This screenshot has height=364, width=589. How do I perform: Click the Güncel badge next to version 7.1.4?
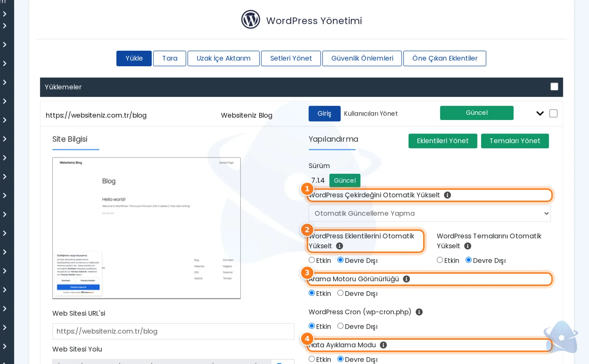(x=345, y=180)
